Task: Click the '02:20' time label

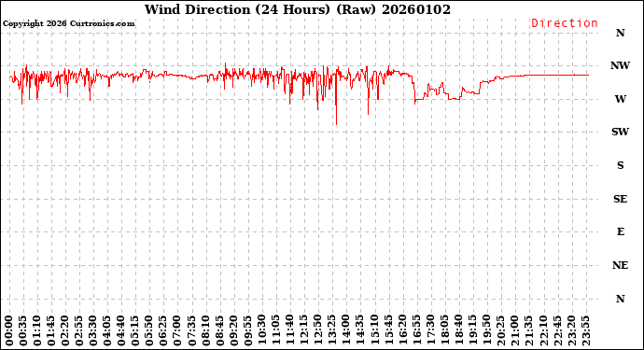Action: point(65,331)
